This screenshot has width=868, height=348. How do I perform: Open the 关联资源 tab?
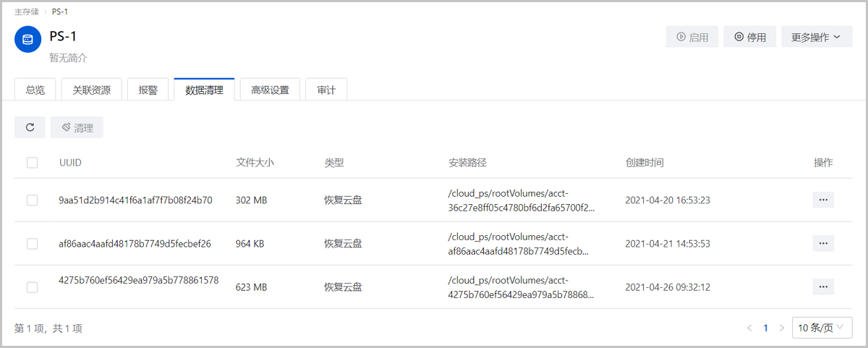(x=91, y=90)
